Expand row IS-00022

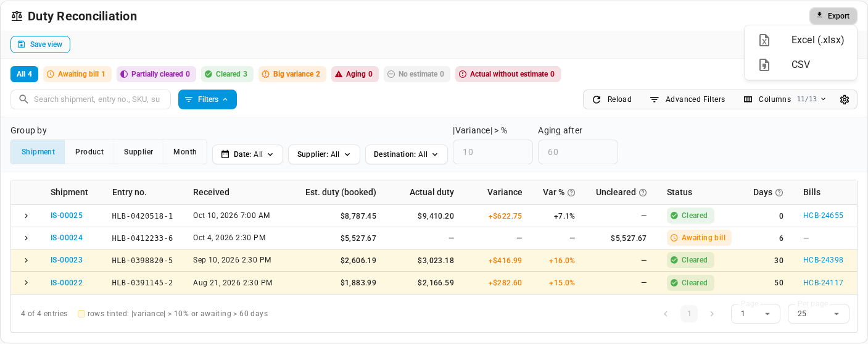[26, 283]
